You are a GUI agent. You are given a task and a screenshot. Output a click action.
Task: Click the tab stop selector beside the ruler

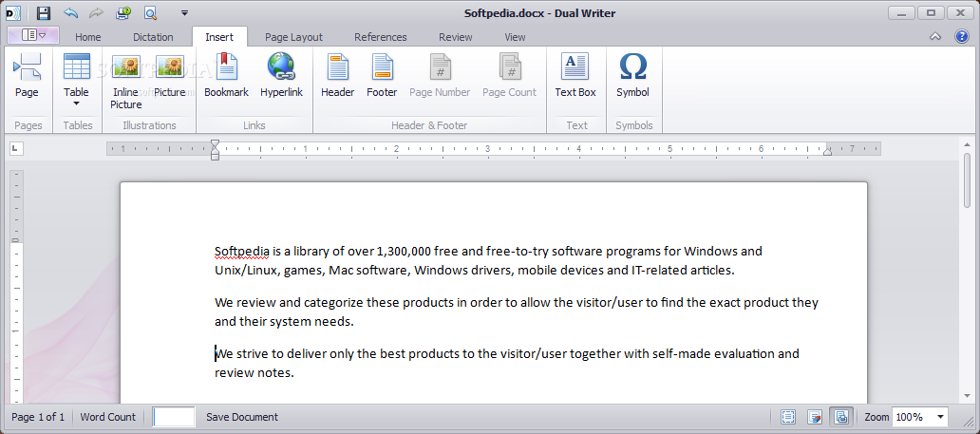(x=17, y=148)
